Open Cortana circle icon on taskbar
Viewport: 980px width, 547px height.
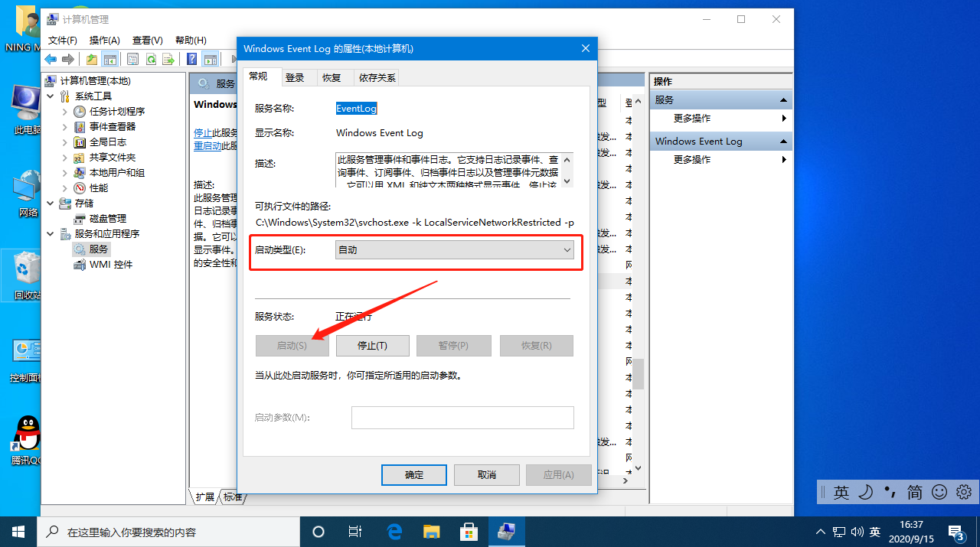point(318,532)
